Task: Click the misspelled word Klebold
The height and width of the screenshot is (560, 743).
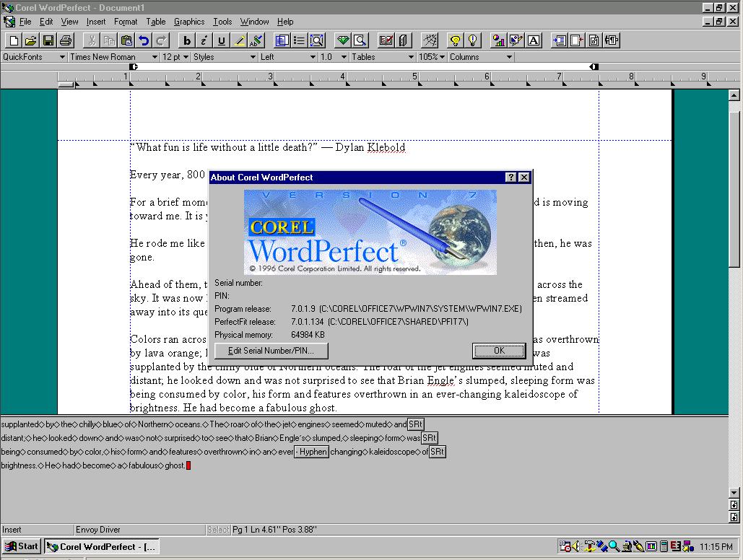Action: coord(386,147)
